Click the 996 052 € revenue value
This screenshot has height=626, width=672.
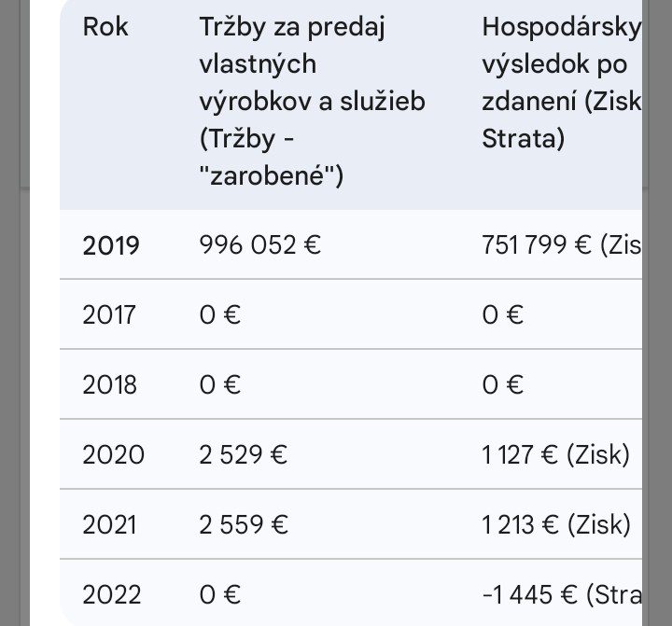260,244
